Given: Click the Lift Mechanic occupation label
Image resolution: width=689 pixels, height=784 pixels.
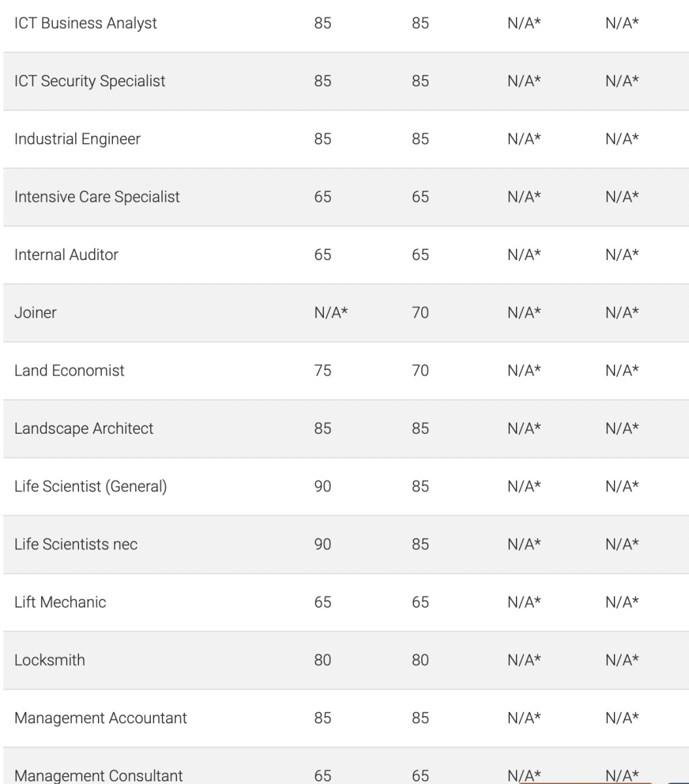Looking at the screenshot, I should point(60,602).
